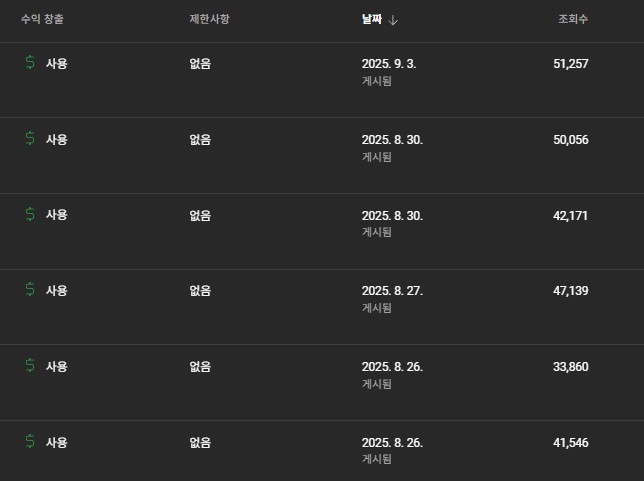Click the green dollar icon in the 51,257 views row
644x481 pixels.
(29, 63)
